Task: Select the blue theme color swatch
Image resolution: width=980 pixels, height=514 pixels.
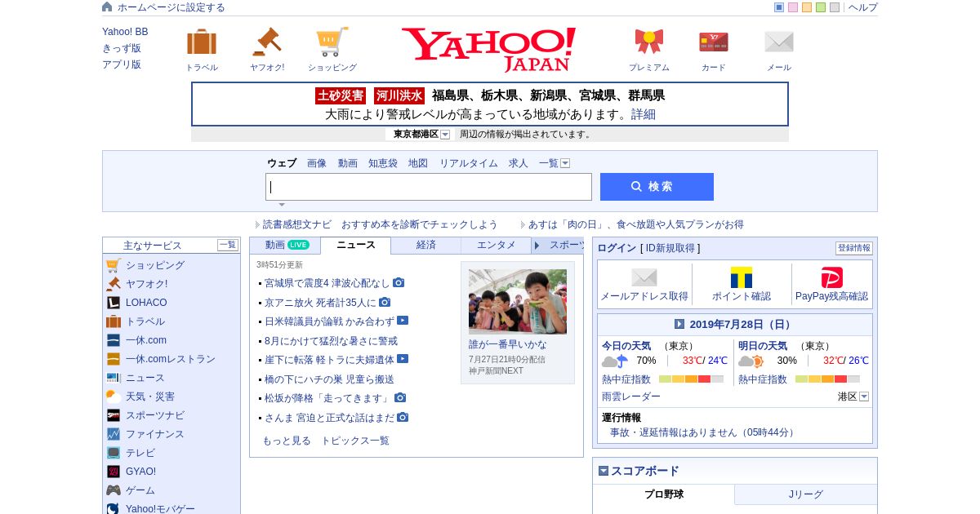Action: tap(779, 7)
